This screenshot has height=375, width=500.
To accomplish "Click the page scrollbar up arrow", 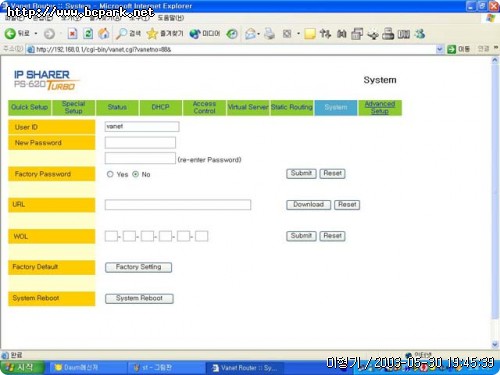I will (495, 60).
